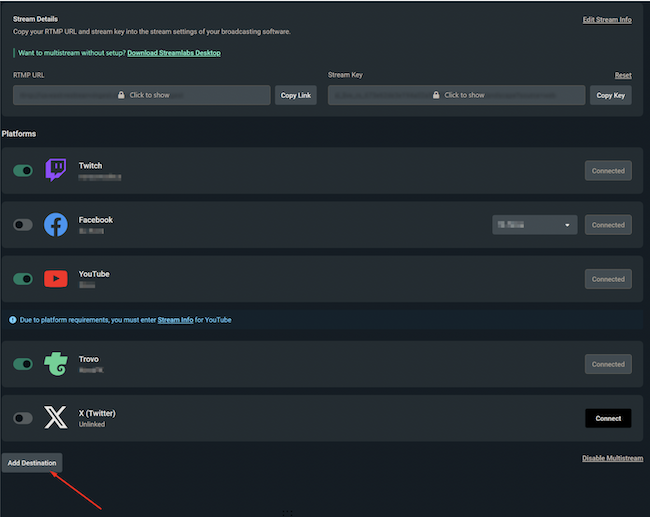Click Connect button for X (Twitter)
Image resolution: width=650 pixels, height=517 pixels.
tap(608, 418)
